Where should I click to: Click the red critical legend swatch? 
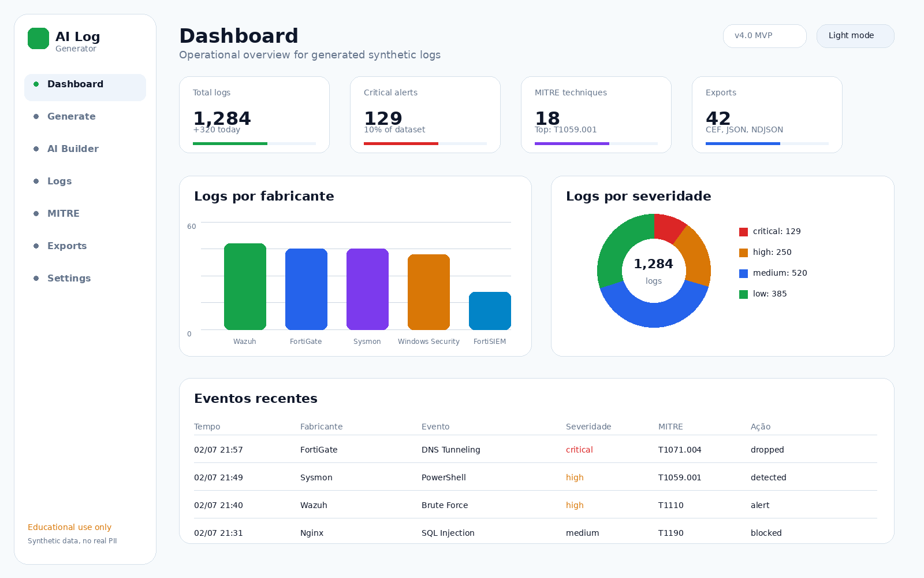coord(744,232)
